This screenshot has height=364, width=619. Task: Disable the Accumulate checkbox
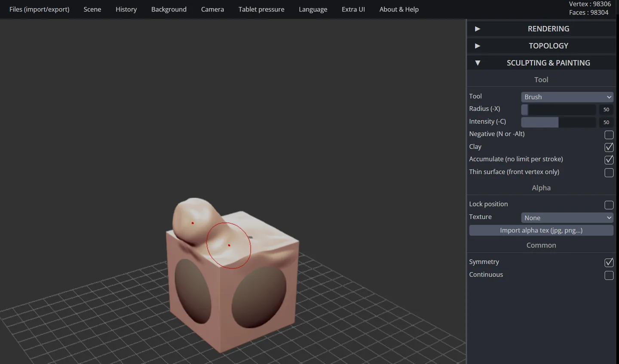click(x=609, y=160)
